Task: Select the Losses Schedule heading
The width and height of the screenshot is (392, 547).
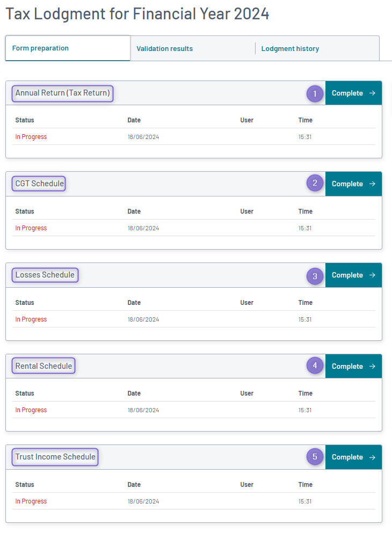Action: click(x=45, y=275)
